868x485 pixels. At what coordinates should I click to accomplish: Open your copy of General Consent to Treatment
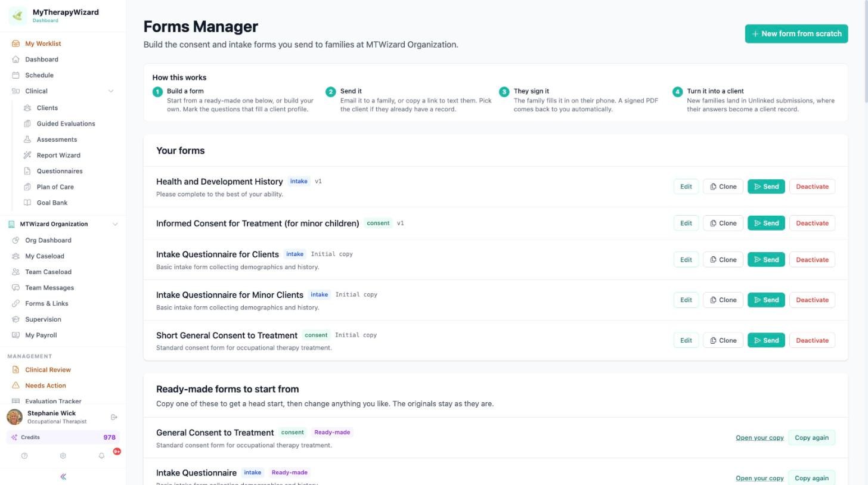tap(759, 438)
